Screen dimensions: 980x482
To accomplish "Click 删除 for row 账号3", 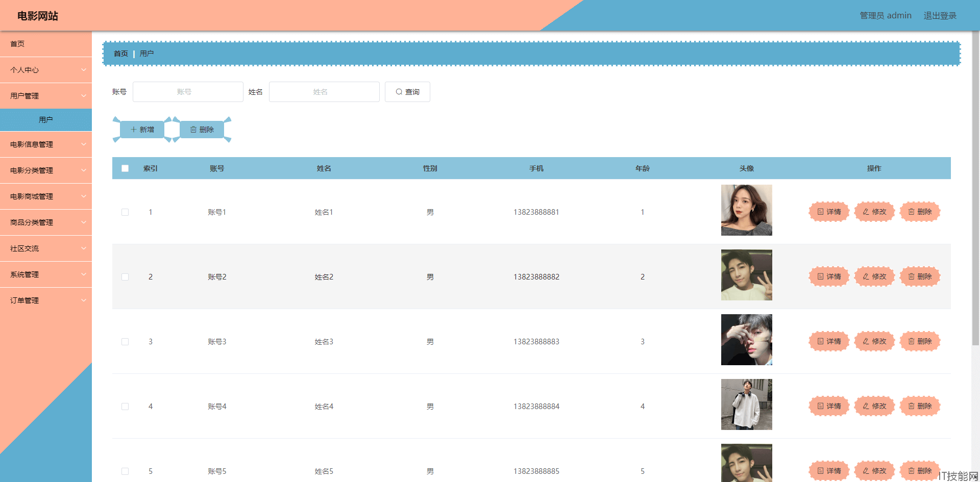I will click(x=920, y=341).
